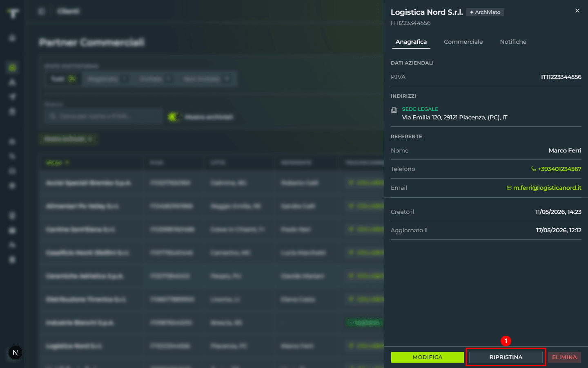Click the SEDE LEGALE label
This screenshot has width=588, height=368.
[420, 109]
